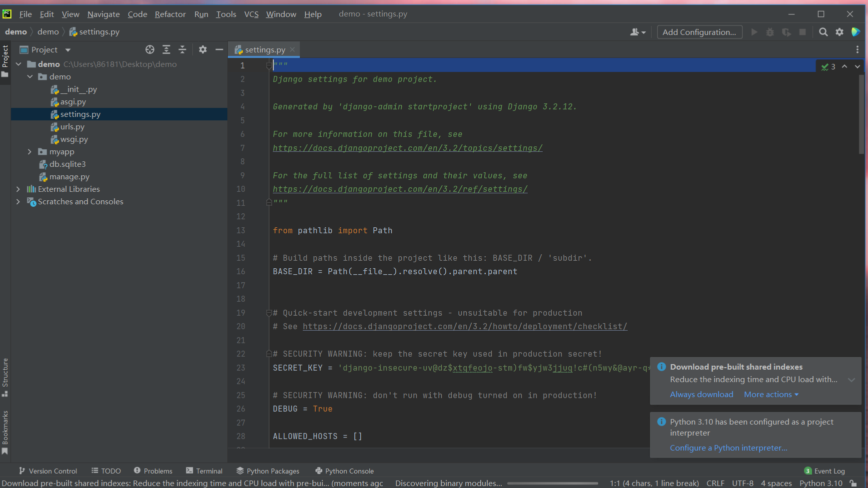This screenshot has width=868, height=488.
Task: Open Search Everywhere magnifier icon
Action: pos(824,32)
